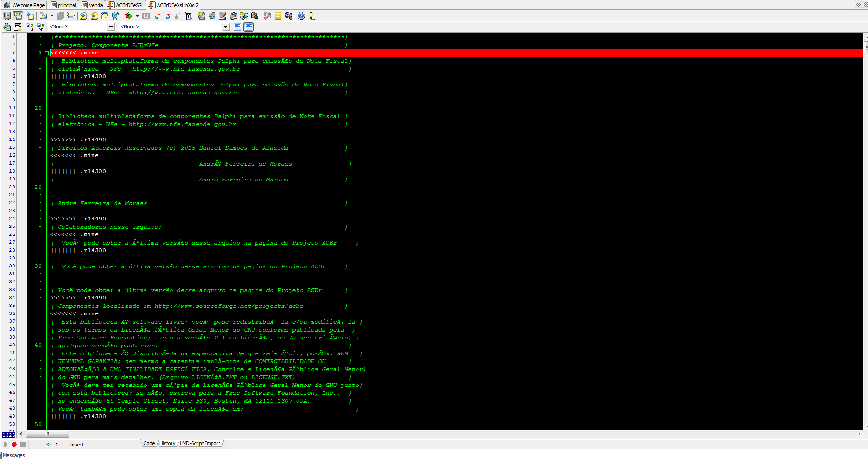Click the icon right of the grayed Save
Image resolution: width=868 pixels, height=459 pixels.
71,16
